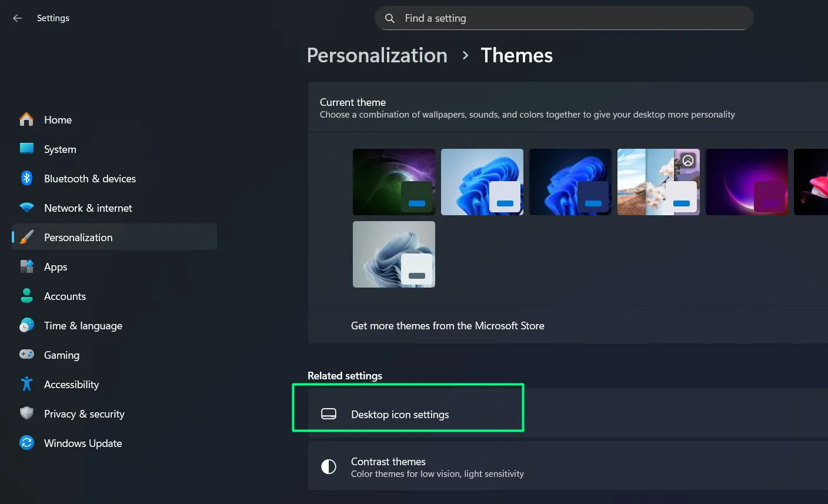The height and width of the screenshot is (504, 828).
Task: Open Bluetooth & devices settings via its icon
Action: click(x=26, y=178)
